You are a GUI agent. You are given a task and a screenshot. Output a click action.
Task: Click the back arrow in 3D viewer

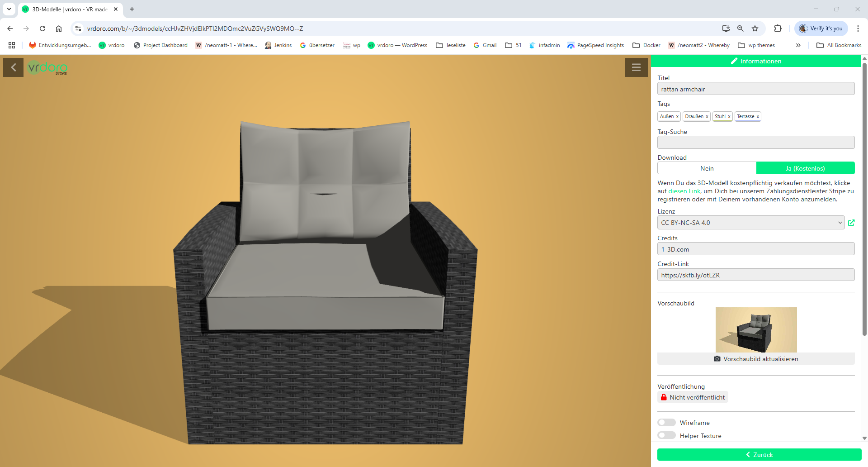coord(13,67)
